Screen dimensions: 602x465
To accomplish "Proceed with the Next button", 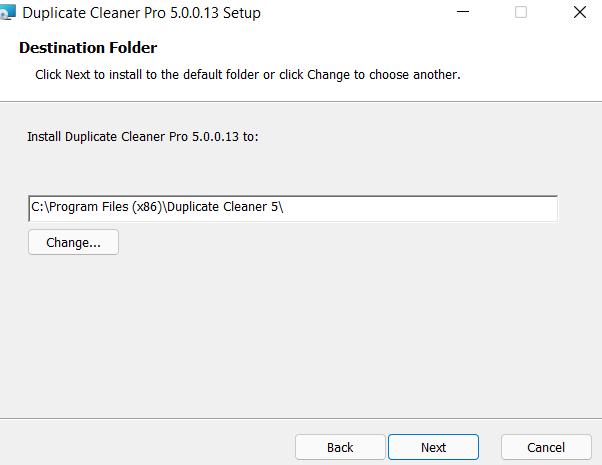I will pos(433,447).
